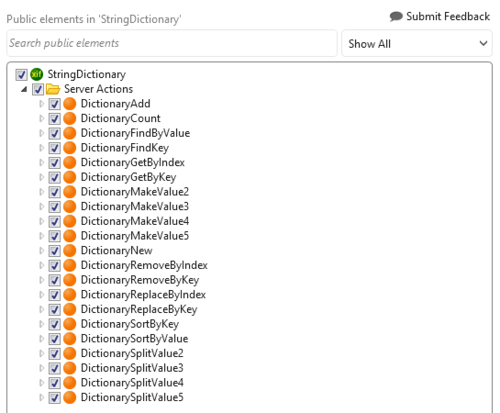Click the StringDictionary extension module icon
The height and width of the screenshot is (413, 500).
[37, 74]
